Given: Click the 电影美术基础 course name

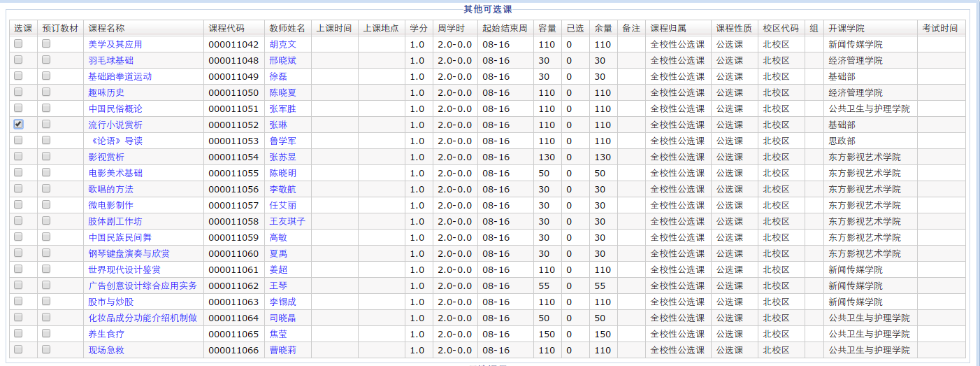Looking at the screenshot, I should point(115,173).
